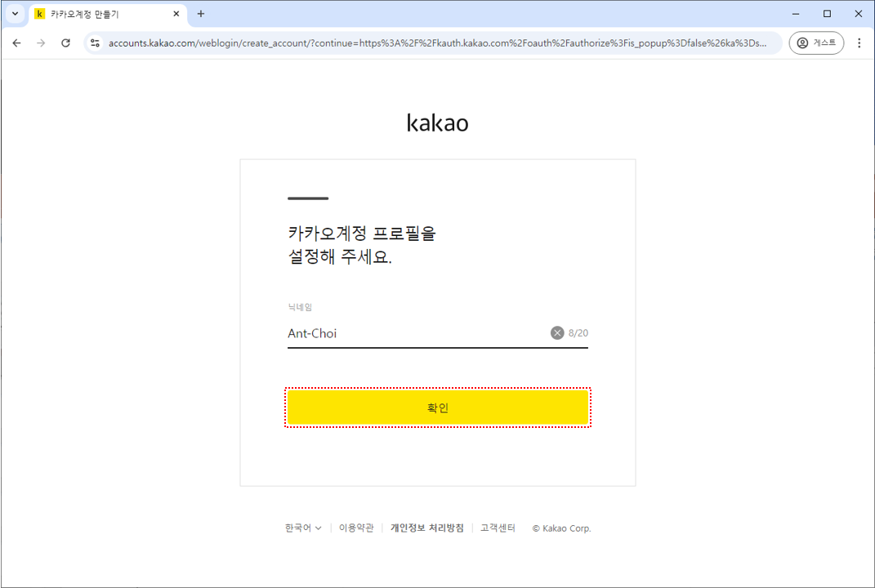View site information icon in address bar
This screenshot has height=588, width=875.
[96, 43]
